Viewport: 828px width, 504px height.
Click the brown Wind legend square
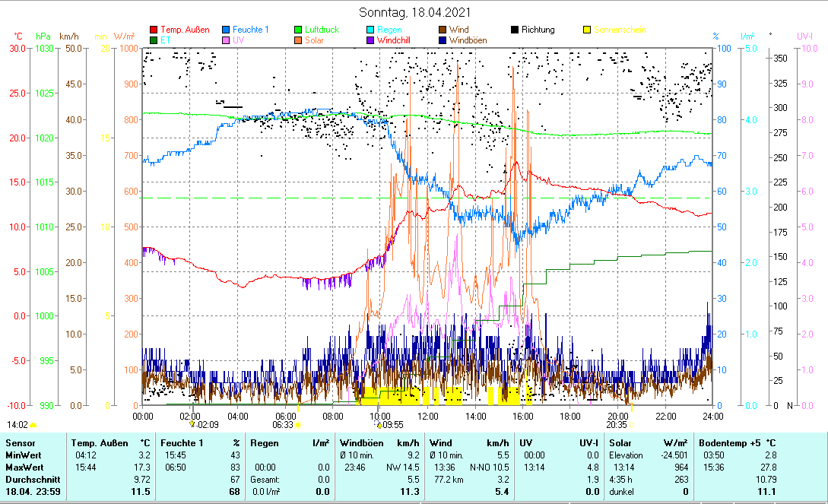pyautogui.click(x=443, y=30)
